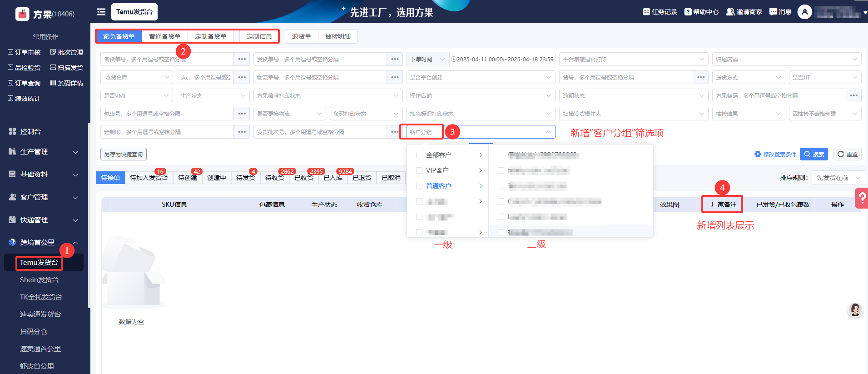Screen dimensions: 868x374
Task: Click the 搜索 search button
Action: [x=814, y=154]
